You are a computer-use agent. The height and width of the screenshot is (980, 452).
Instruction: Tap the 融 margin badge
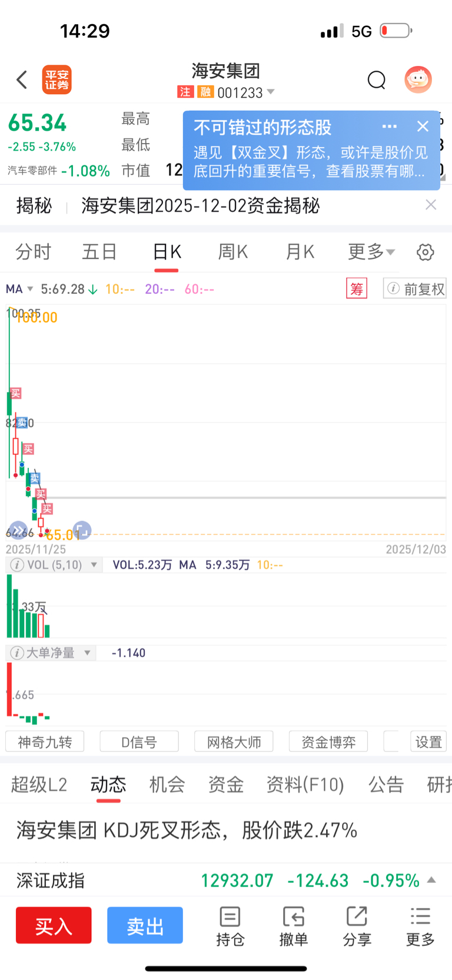point(205,92)
